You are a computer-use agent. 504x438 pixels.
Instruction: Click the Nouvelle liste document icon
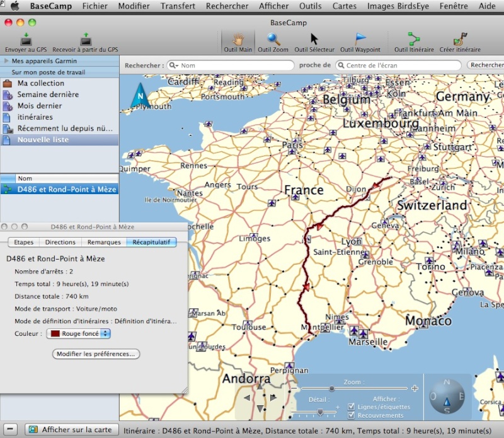pos(6,140)
